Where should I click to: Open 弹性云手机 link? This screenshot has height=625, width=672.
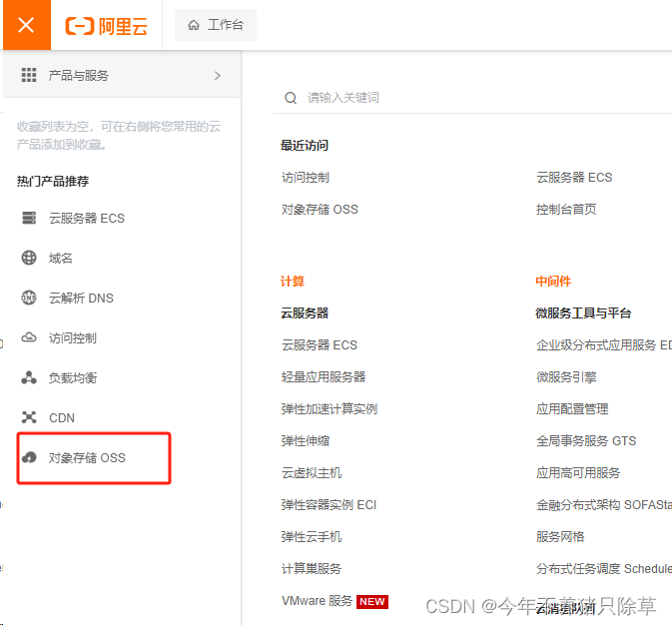(x=312, y=537)
